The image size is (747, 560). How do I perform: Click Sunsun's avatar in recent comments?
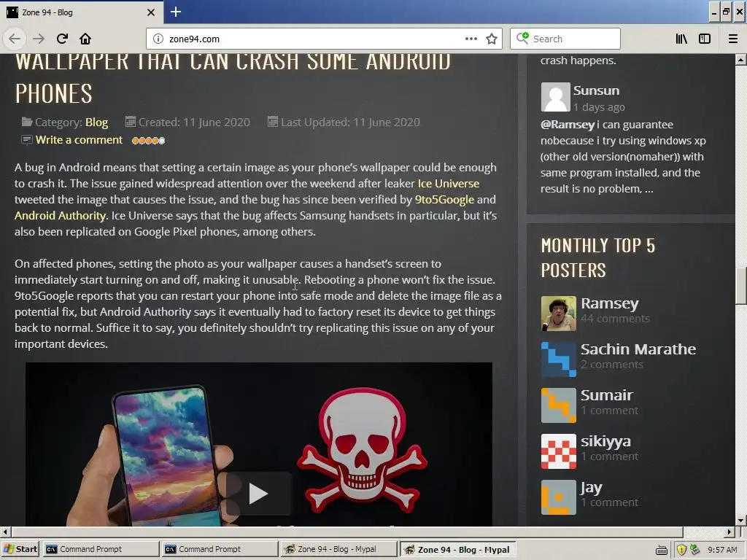tap(555, 97)
